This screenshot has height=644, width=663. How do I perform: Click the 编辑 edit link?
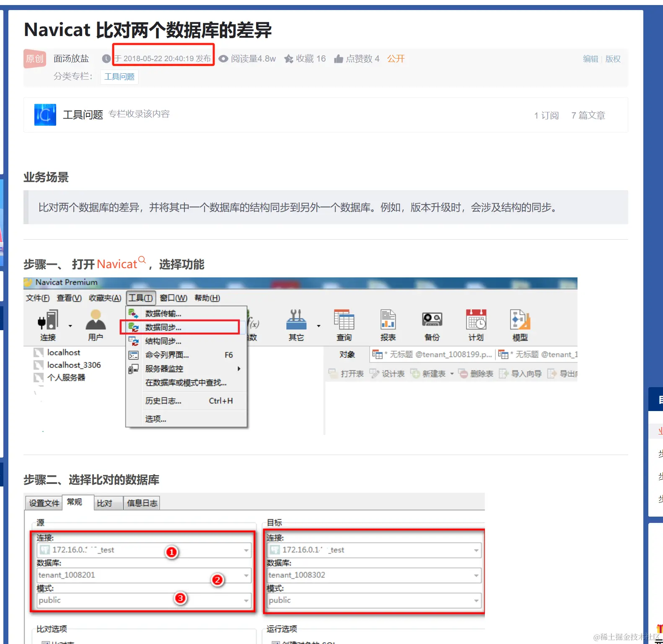tap(590, 59)
